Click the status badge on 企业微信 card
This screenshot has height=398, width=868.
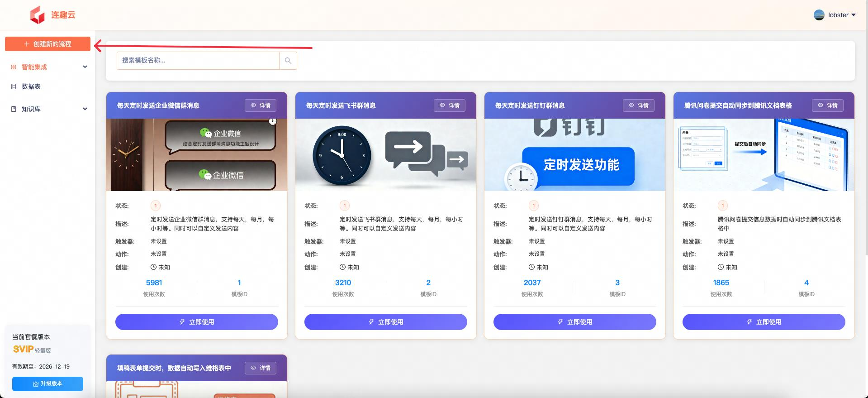point(156,206)
